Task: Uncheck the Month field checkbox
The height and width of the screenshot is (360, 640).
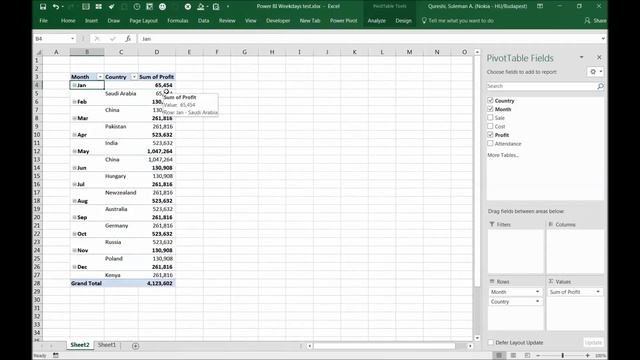Action: (490, 109)
